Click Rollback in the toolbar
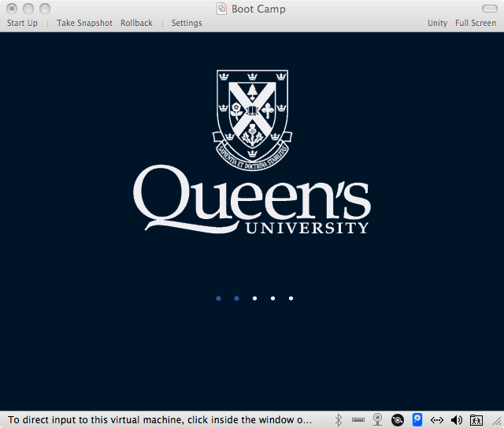This screenshot has height=428, width=504. 136,23
